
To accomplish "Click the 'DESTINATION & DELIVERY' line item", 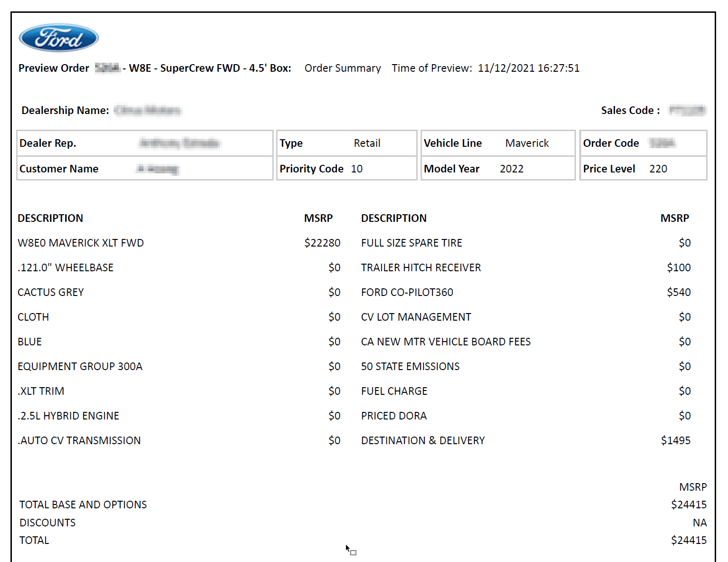I will 423,441.
